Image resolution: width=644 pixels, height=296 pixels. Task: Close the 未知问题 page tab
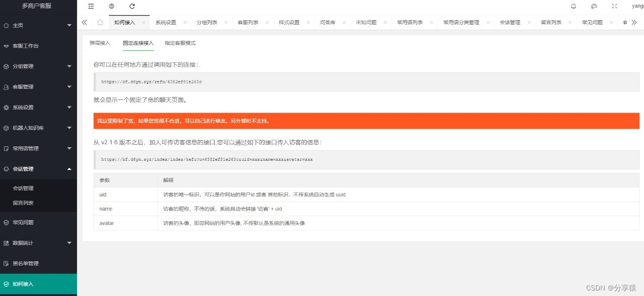click(385, 23)
